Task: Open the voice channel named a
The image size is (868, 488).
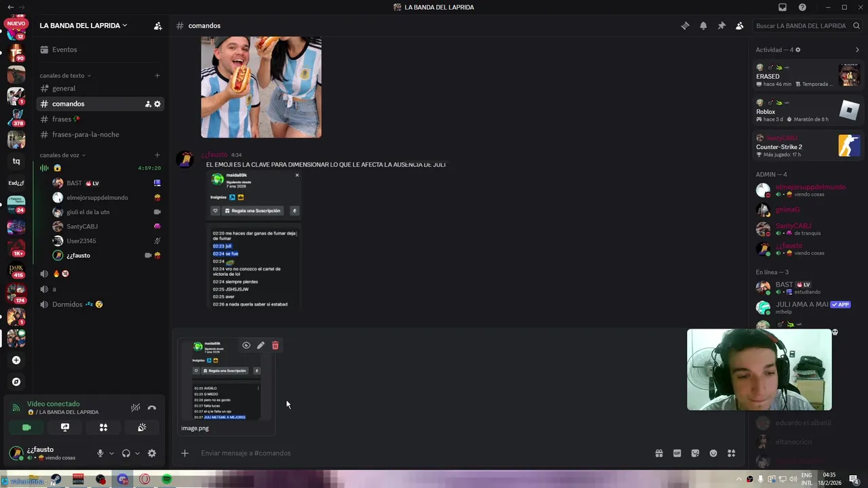Action: pos(100,289)
